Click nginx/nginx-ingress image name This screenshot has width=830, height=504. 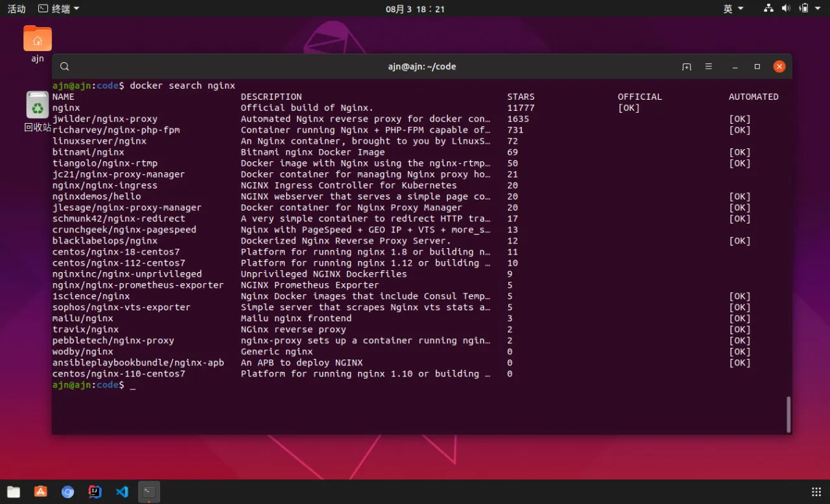pyautogui.click(x=105, y=185)
